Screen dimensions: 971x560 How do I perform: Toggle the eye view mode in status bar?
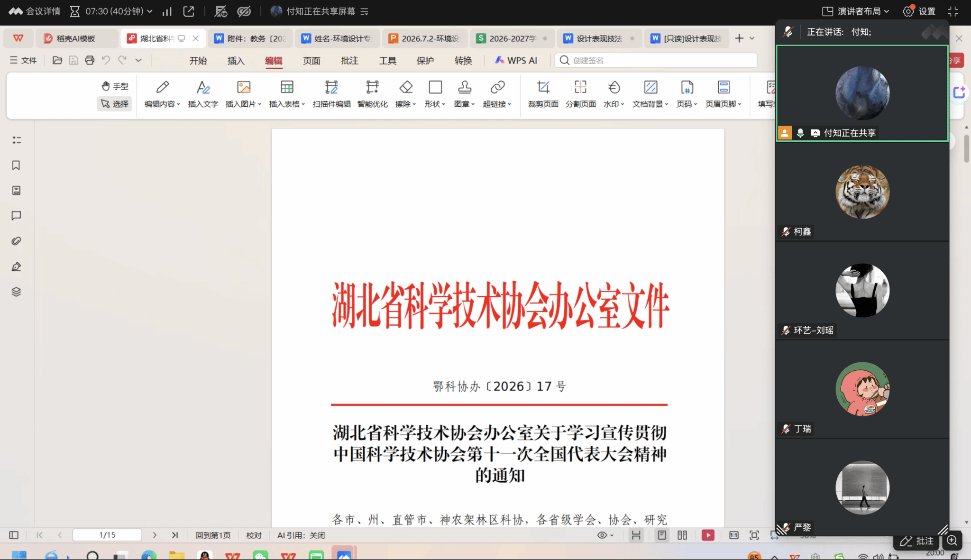tap(605, 535)
